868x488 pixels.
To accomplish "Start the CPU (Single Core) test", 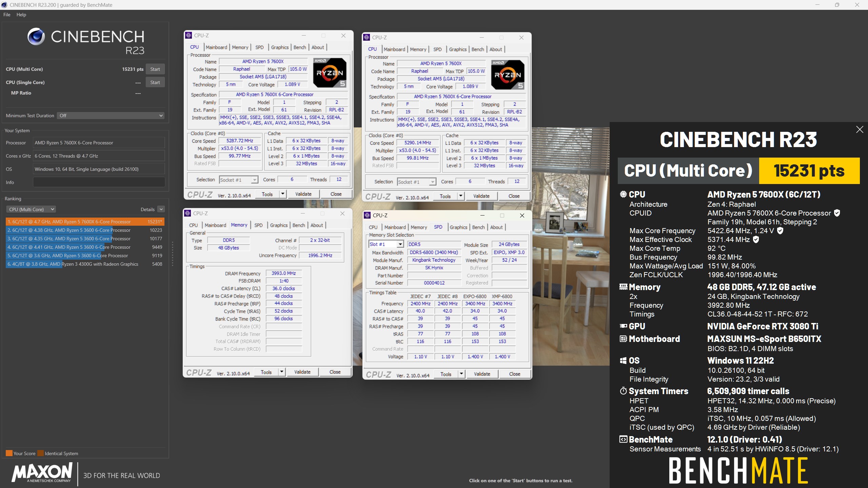I will point(155,82).
